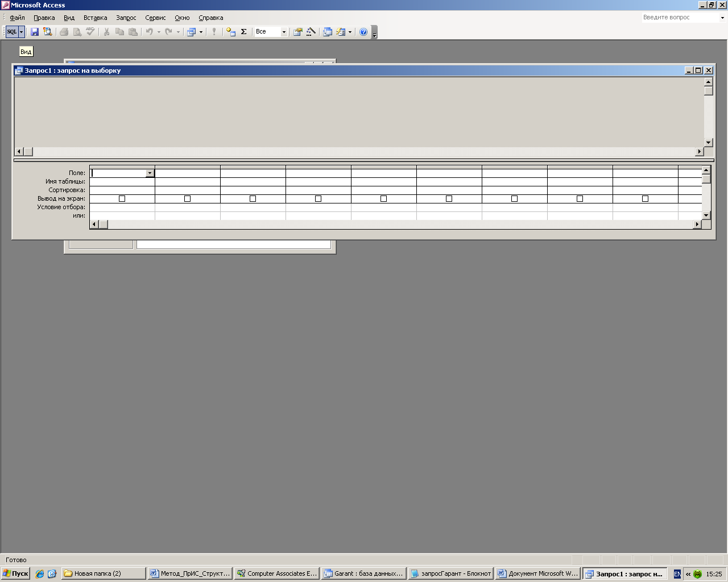Tick Вывод на экран checkbox in ninth column
The height and width of the screenshot is (582, 728).
tap(645, 198)
